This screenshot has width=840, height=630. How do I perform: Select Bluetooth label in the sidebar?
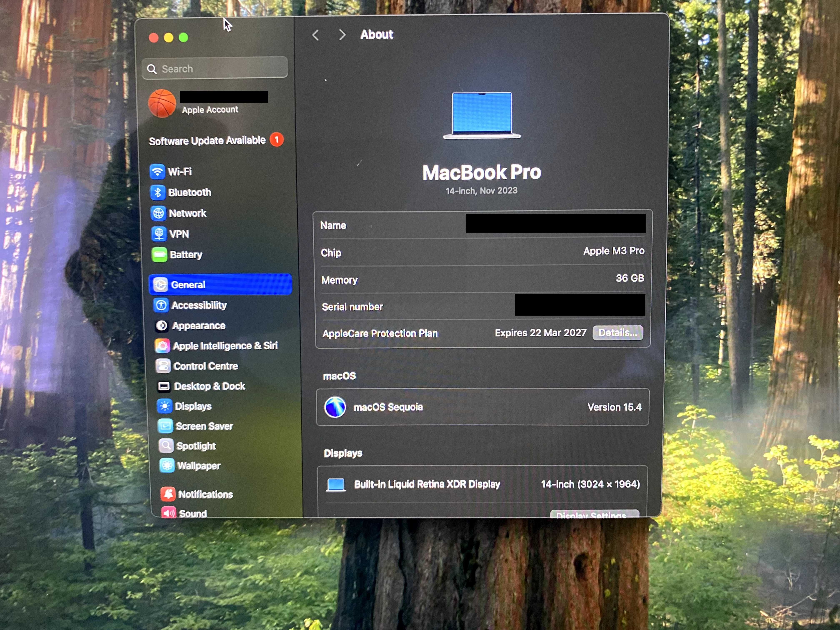point(190,192)
